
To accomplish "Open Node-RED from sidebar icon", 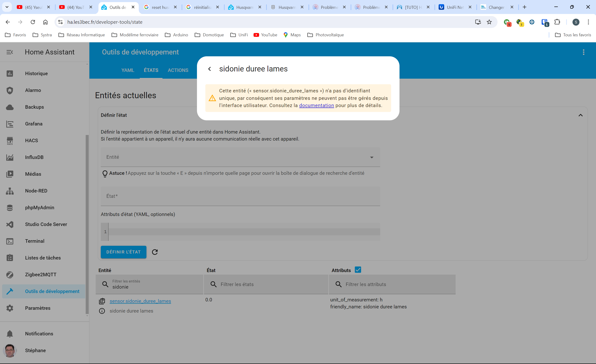I will coord(10,191).
